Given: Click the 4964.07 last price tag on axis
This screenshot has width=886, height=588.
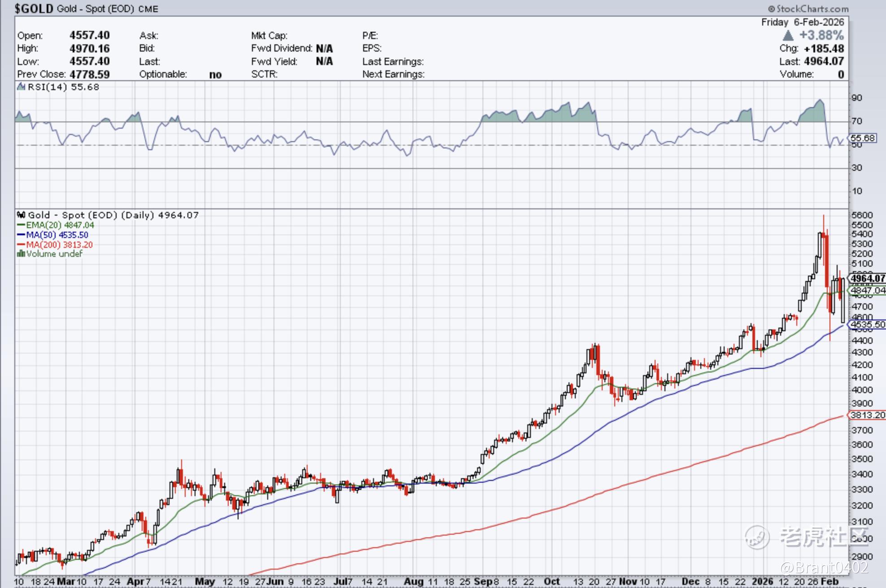Looking at the screenshot, I should tap(868, 278).
